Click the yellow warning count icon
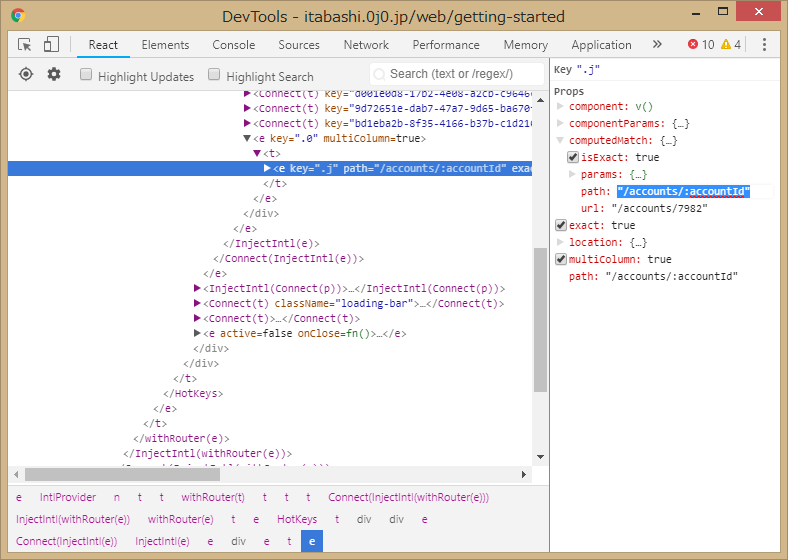This screenshot has height=560, width=788. pos(725,45)
